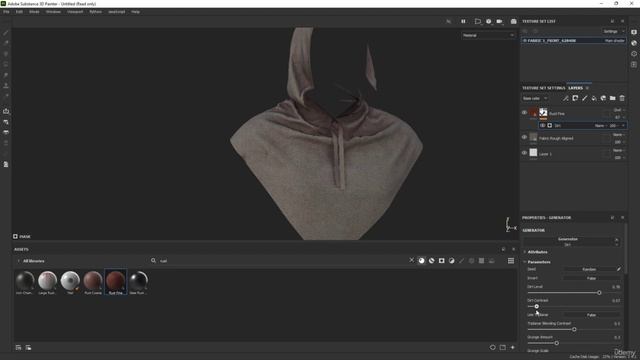Click the Seed Random button
Image resolution: width=640 pixels, height=360 pixels.
click(589, 269)
